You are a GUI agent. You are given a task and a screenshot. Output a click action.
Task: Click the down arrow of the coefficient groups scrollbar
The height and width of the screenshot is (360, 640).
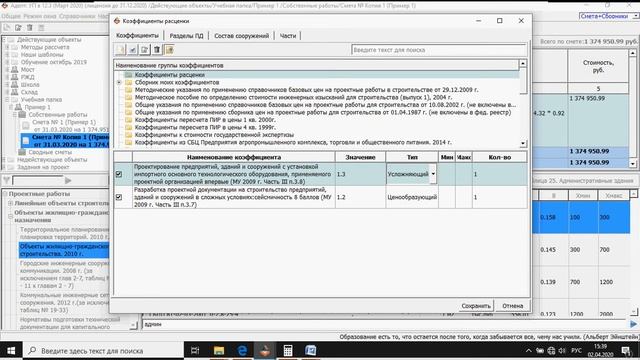tap(523, 144)
